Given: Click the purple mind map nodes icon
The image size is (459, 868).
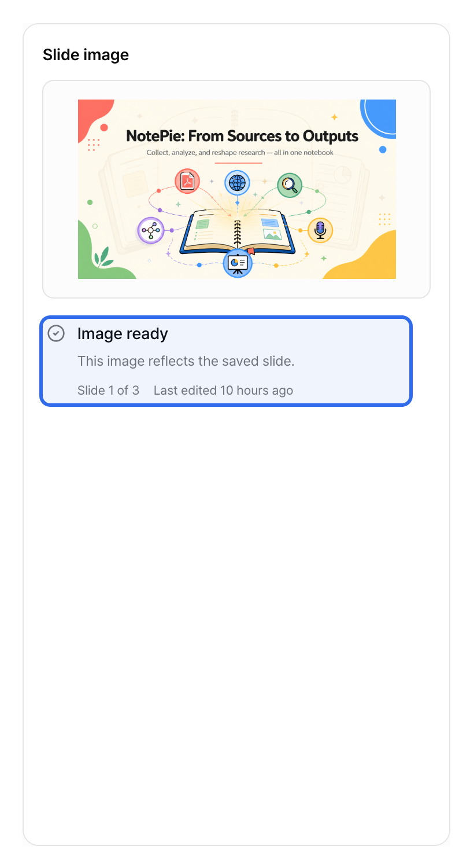Looking at the screenshot, I should coord(151,230).
